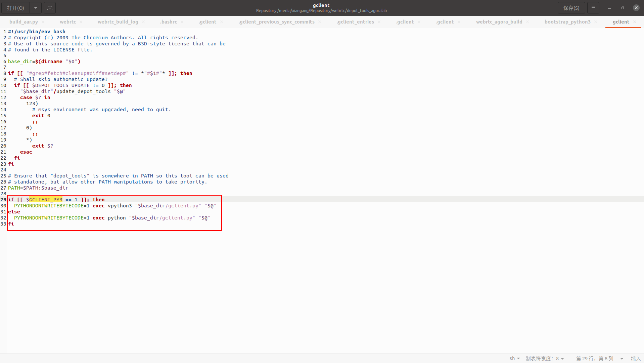
Task: Click line number 24 in gutter
Action: click(3, 170)
